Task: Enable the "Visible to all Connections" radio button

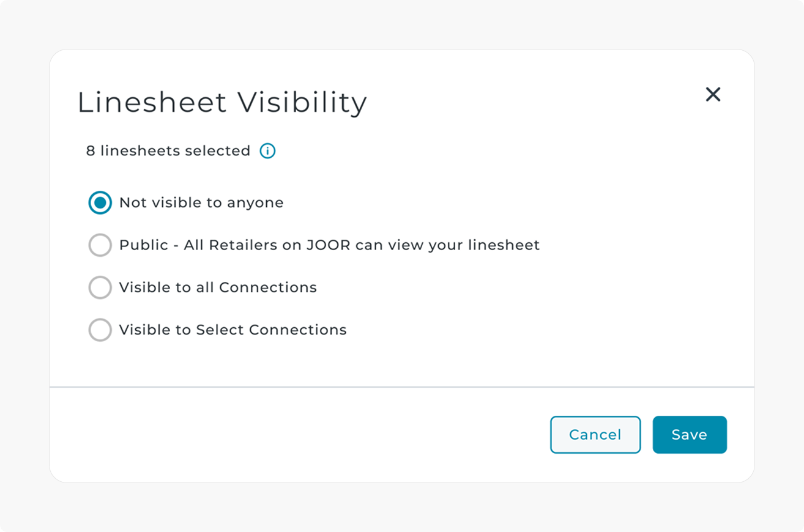Action: 100,287
